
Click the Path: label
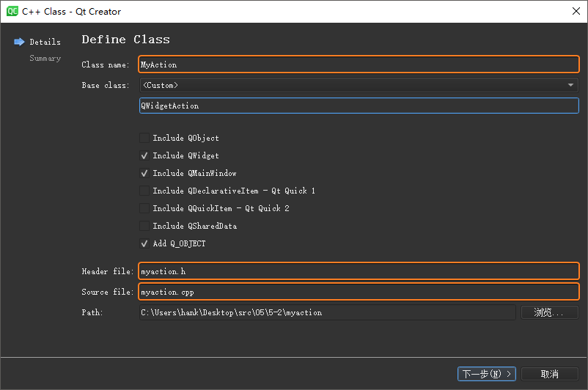(92, 312)
